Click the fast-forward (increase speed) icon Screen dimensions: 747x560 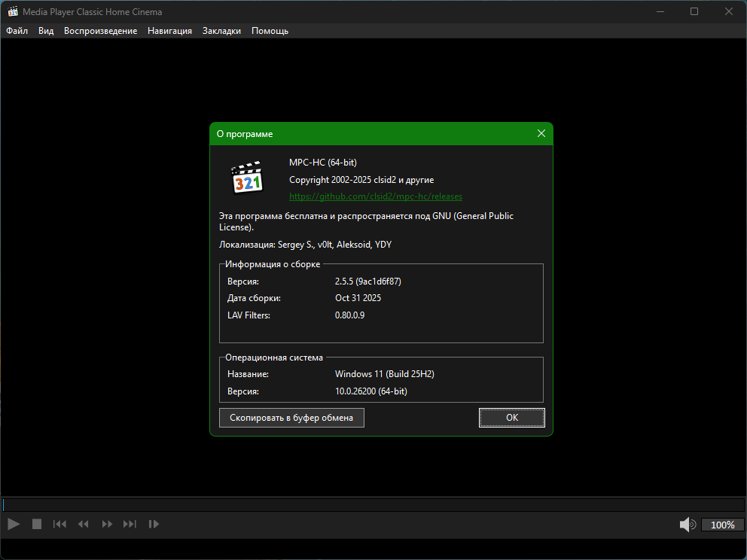tap(107, 524)
